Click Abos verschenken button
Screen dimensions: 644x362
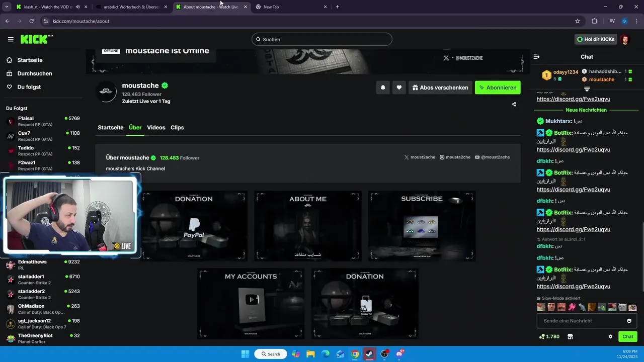440,87
